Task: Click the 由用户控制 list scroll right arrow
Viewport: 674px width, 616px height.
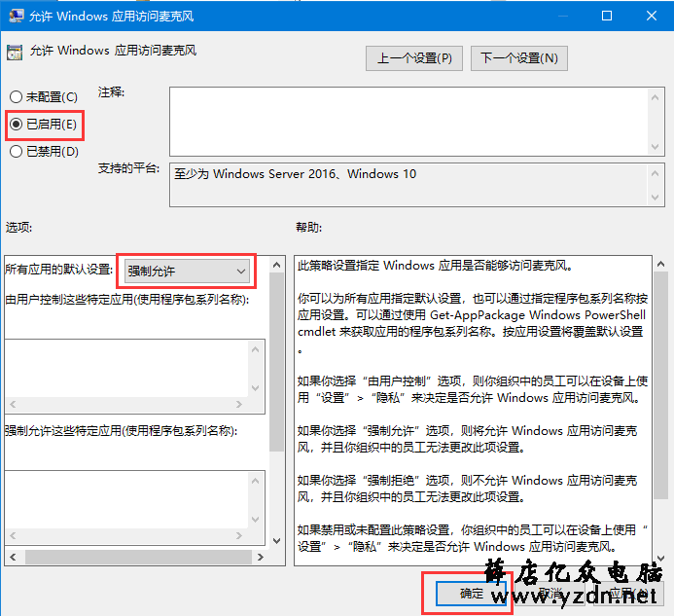Action: pos(239,405)
